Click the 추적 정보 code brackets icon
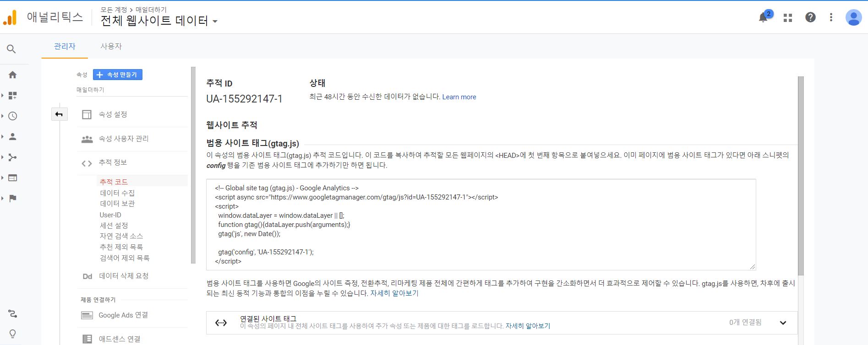This screenshot has width=868, height=345. (x=87, y=163)
